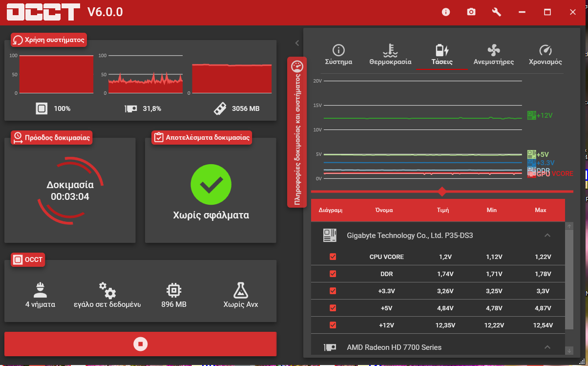Click the Διάγραμμα column header
Viewport: 588px width, 366px height.
point(330,210)
